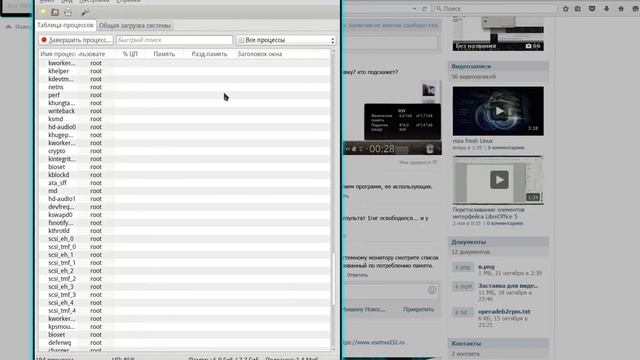Sort by Память column header
This screenshot has height=360, width=640.
(x=164, y=54)
